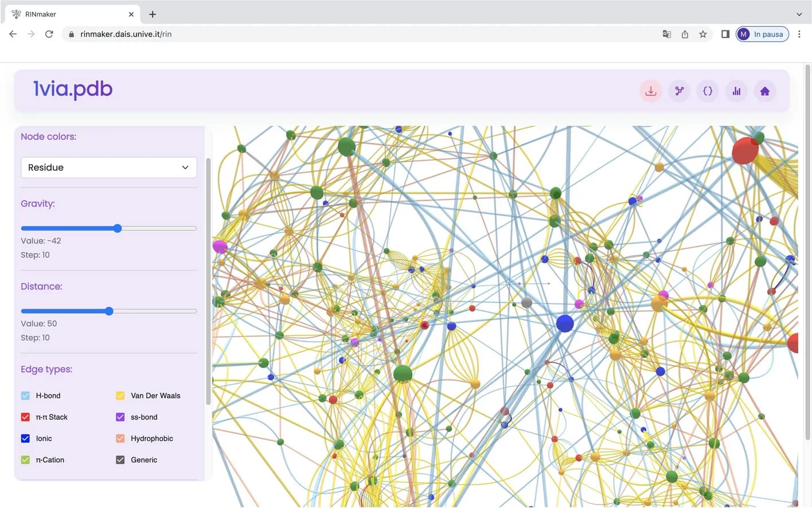Click the large blue node in graph

[565, 323]
